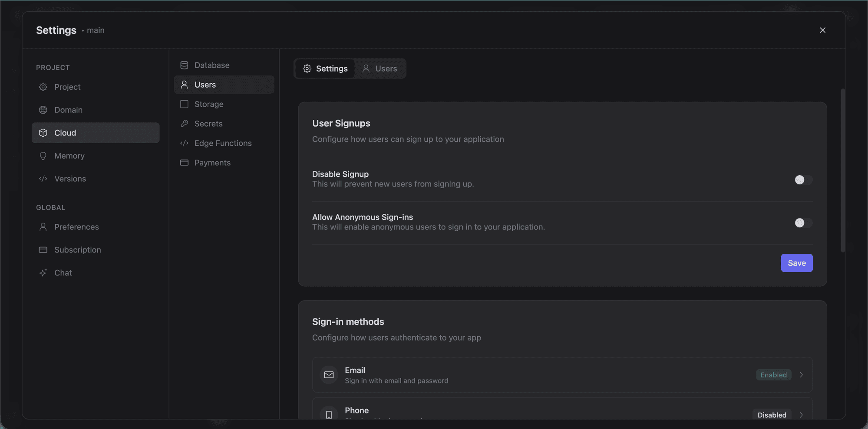This screenshot has height=429, width=868.
Task: Switch to the Settings tab
Action: 325,69
